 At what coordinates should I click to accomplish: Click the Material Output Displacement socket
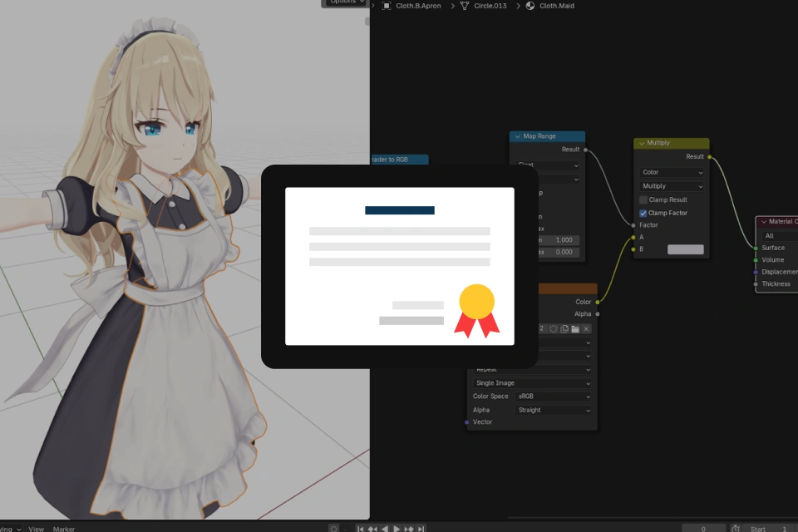(756, 273)
